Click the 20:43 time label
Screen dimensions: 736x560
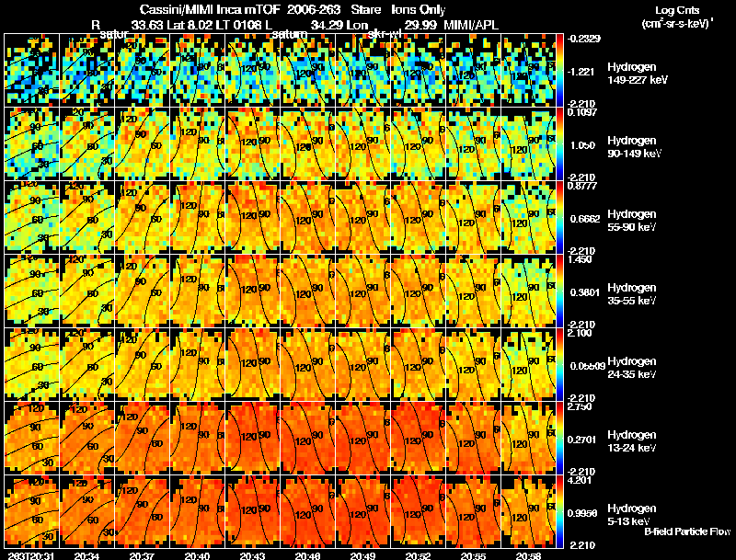253,556
